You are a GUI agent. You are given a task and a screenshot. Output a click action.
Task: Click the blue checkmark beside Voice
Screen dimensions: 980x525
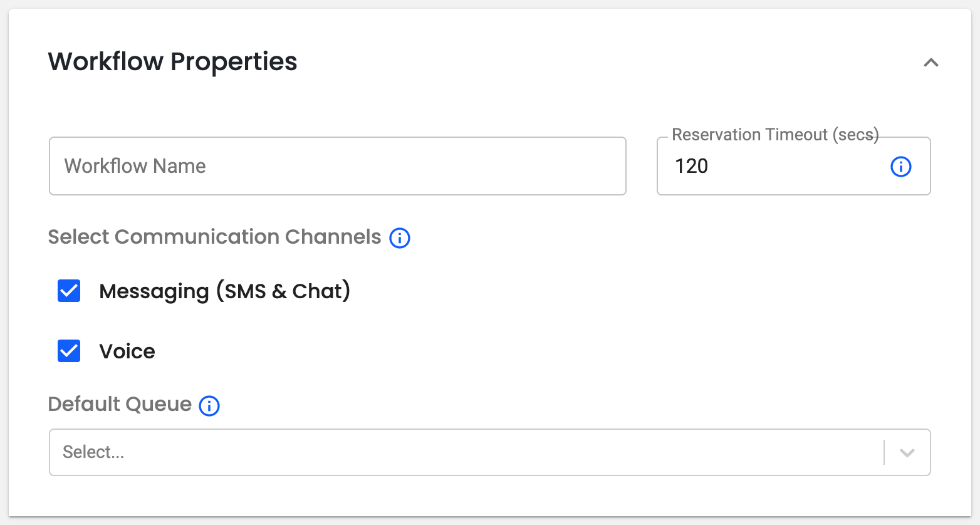(x=69, y=351)
